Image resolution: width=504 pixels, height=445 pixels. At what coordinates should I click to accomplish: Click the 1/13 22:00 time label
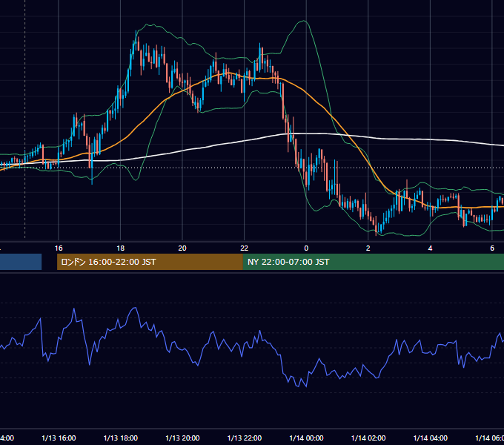tap(245, 438)
